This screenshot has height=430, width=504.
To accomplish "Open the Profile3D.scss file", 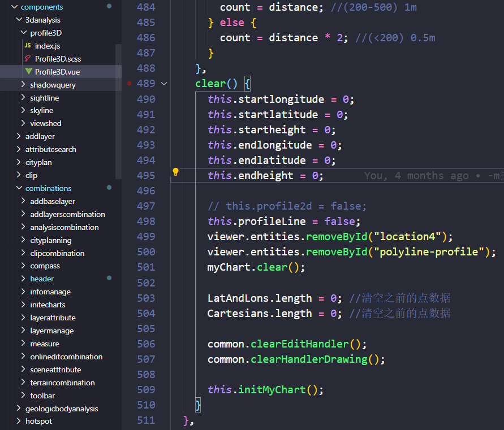I will pos(58,59).
